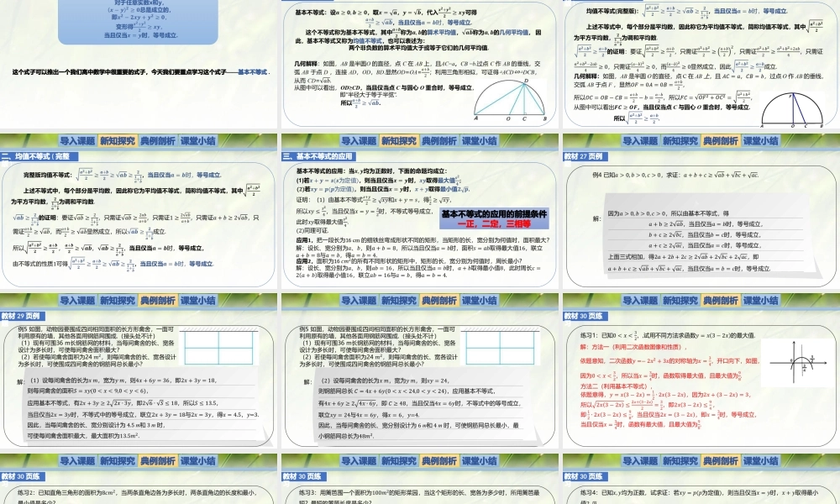Select 导入课题 tab on 三、基本不等式的应用 slide
The width and height of the screenshot is (840, 504).
click(359, 141)
